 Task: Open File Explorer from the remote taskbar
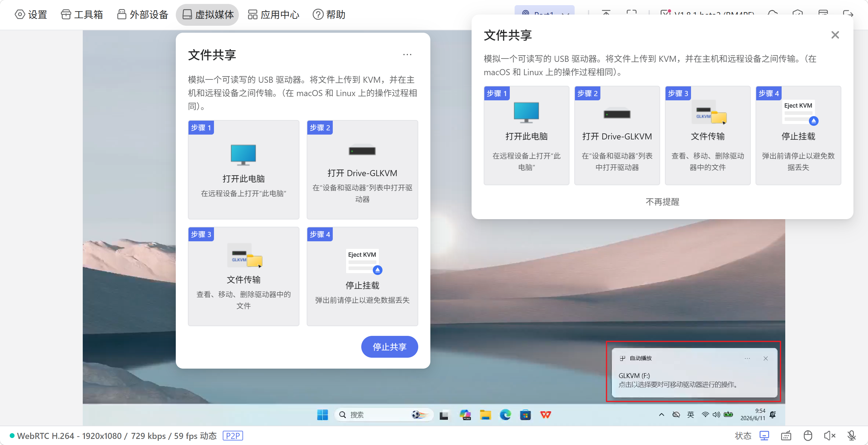point(485,415)
